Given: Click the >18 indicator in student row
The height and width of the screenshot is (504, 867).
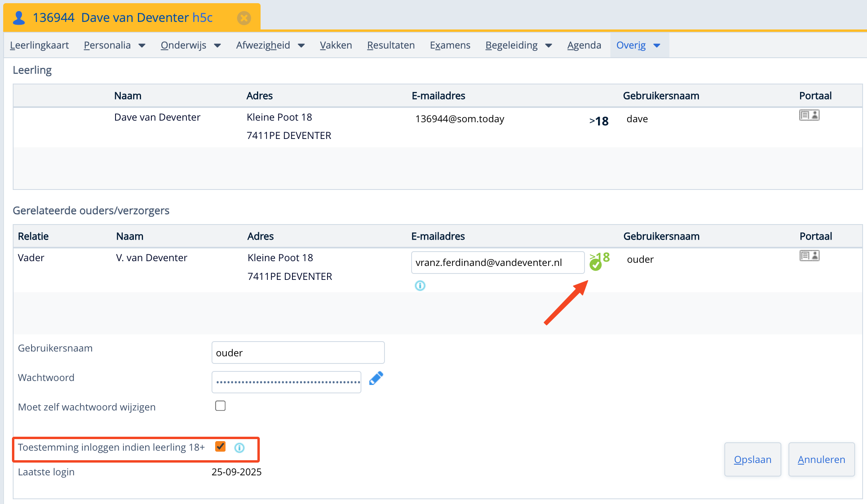Looking at the screenshot, I should click(x=599, y=121).
